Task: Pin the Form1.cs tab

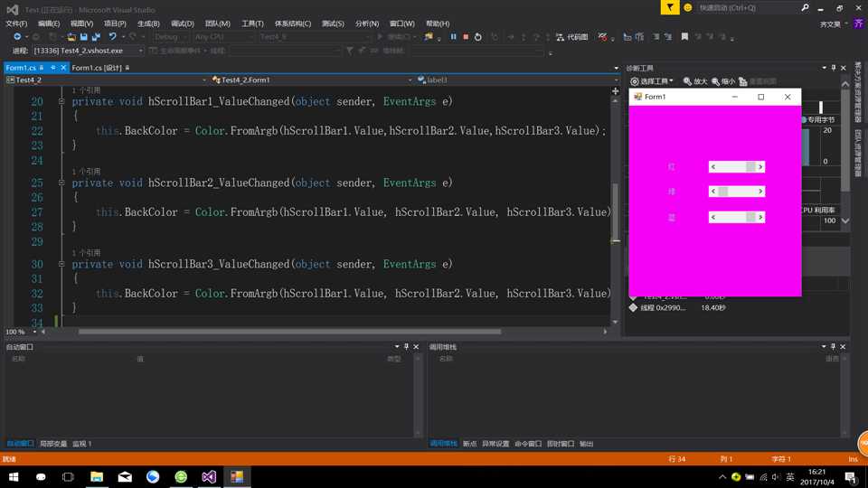Action: pyautogui.click(x=53, y=68)
